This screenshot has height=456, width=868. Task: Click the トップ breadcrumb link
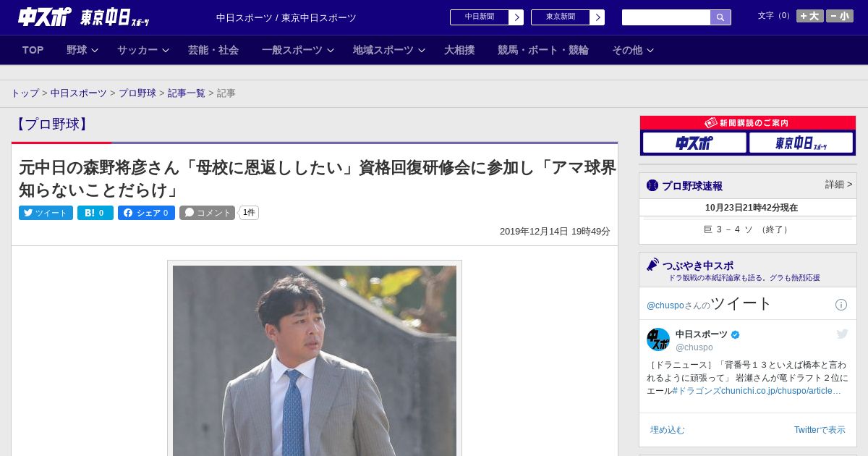(25, 93)
